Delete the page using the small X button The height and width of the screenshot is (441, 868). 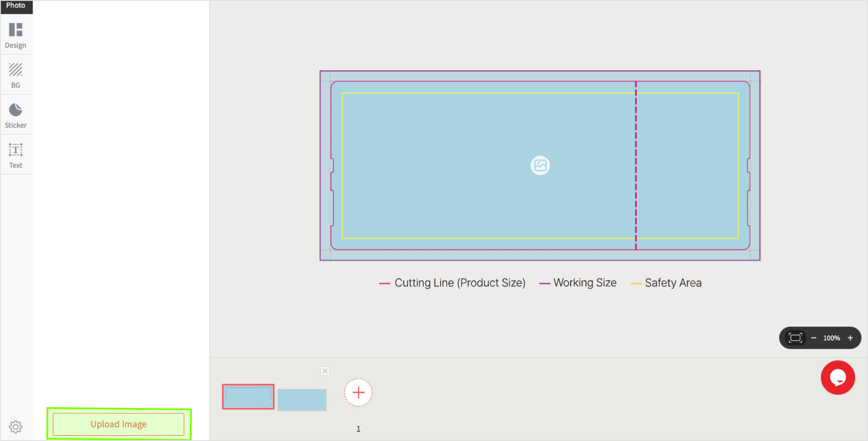point(325,371)
